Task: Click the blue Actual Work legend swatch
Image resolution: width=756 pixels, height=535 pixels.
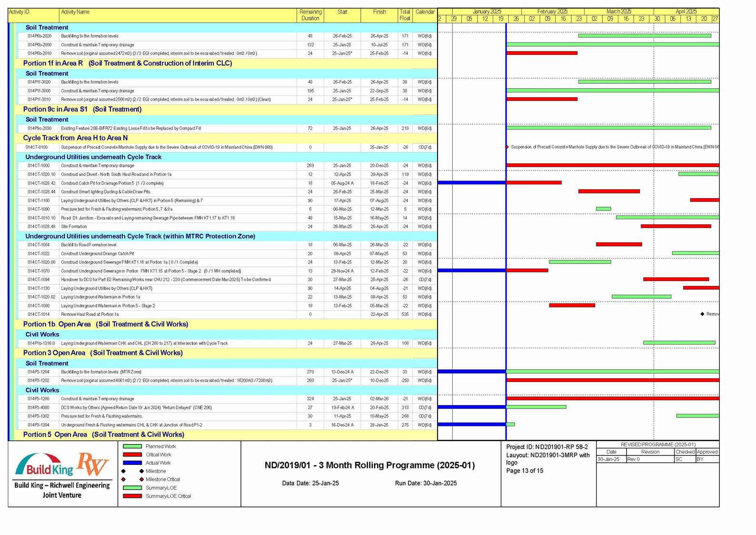Action: 132,463
